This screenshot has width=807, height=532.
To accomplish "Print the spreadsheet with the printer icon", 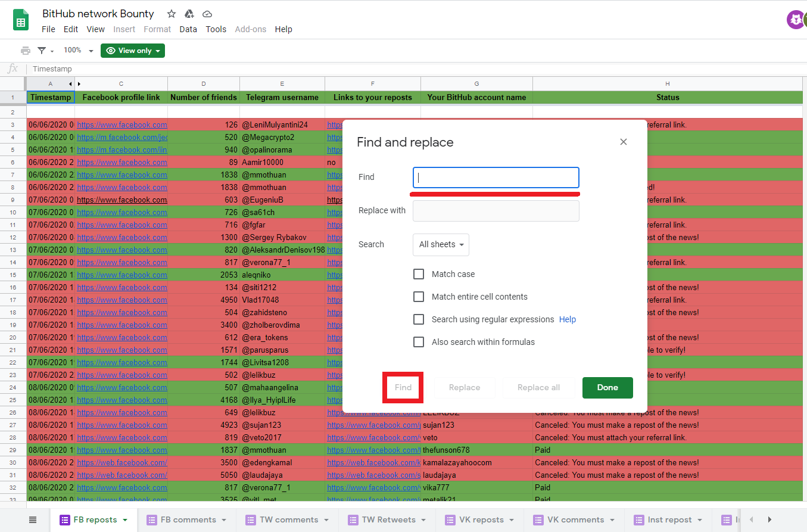I will (26, 51).
